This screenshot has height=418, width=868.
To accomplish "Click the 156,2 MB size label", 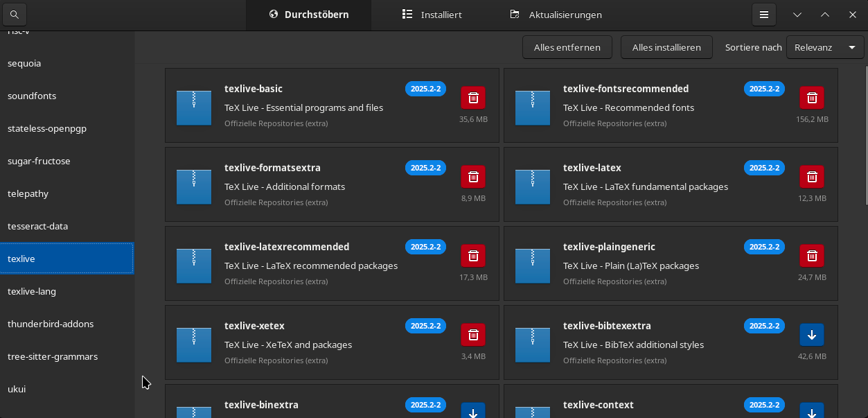I will tap(812, 119).
